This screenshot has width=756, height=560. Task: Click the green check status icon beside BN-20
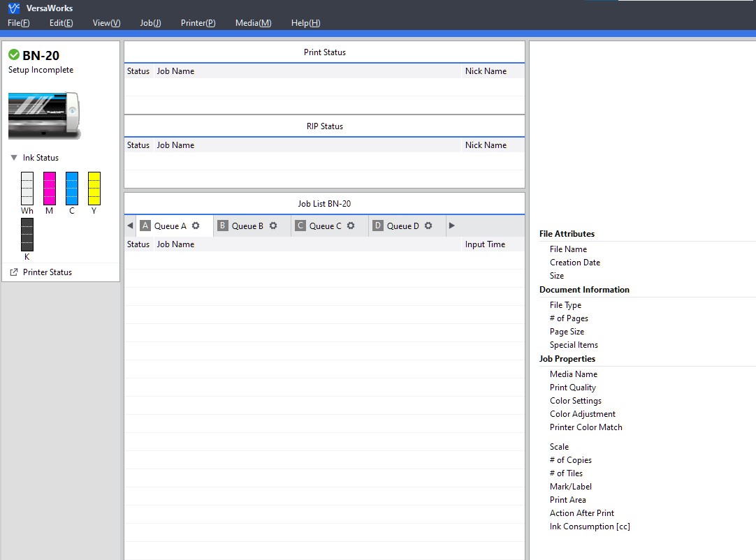tap(14, 55)
